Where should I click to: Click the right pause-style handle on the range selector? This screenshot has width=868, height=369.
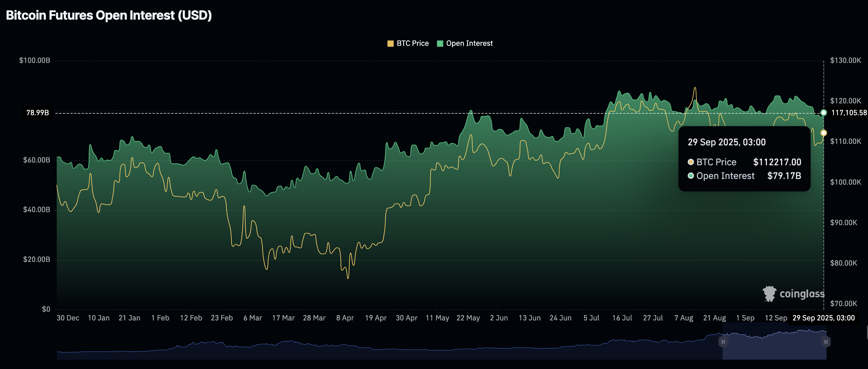click(826, 342)
